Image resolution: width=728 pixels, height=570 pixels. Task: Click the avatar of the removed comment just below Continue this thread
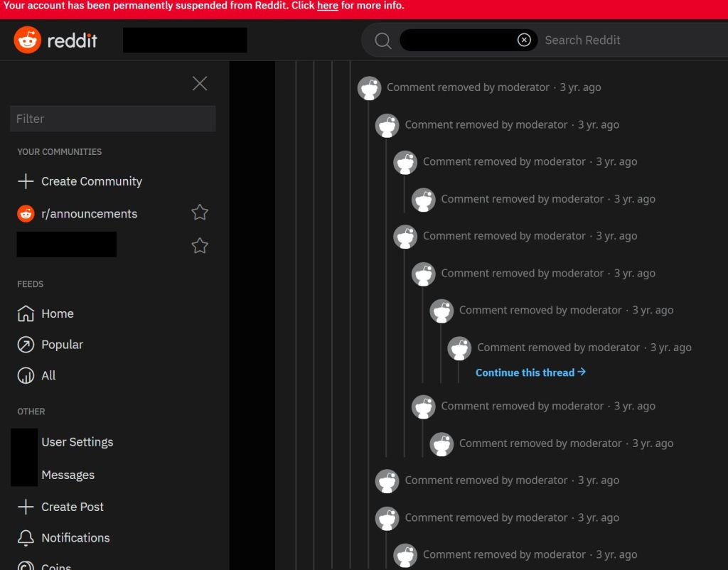[x=423, y=407]
